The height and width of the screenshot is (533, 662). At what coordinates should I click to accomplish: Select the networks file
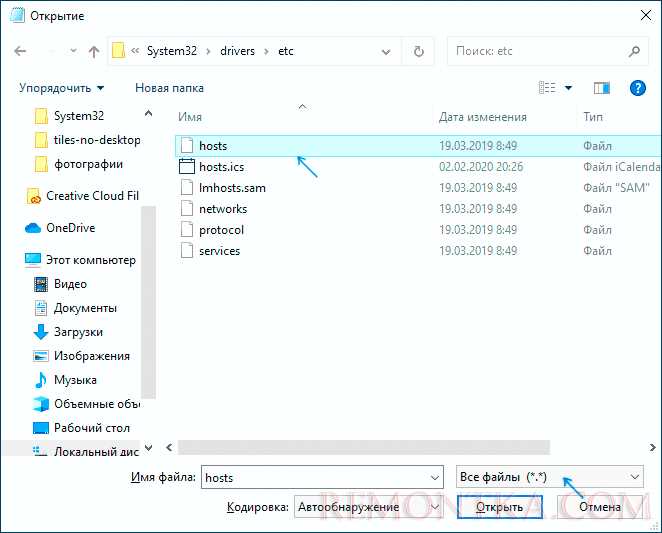coord(418,209)
